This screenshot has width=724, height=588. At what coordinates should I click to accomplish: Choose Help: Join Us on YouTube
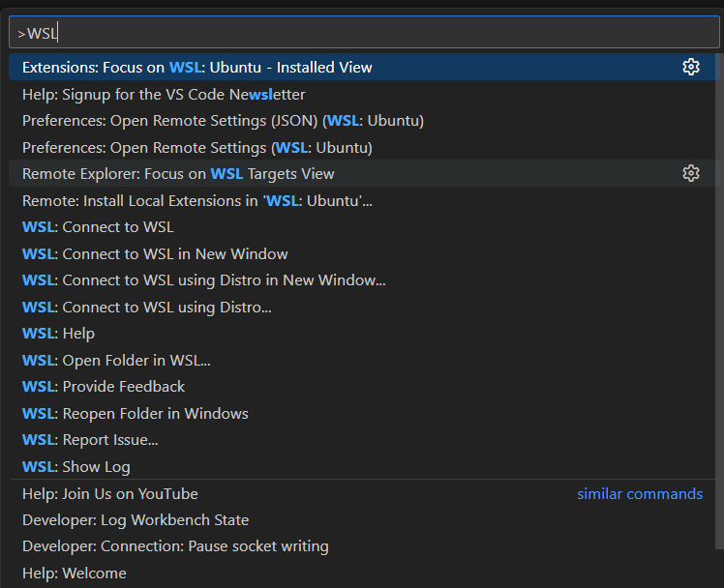click(364, 494)
